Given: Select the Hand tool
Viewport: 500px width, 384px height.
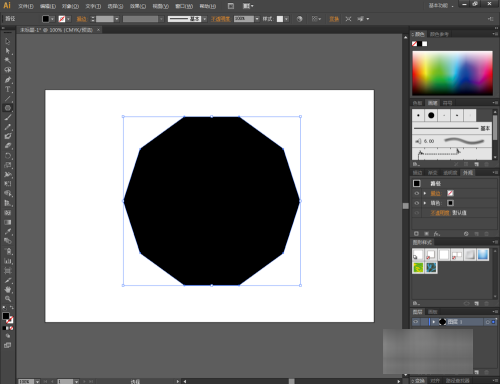Looking at the screenshot, I should coord(8,289).
